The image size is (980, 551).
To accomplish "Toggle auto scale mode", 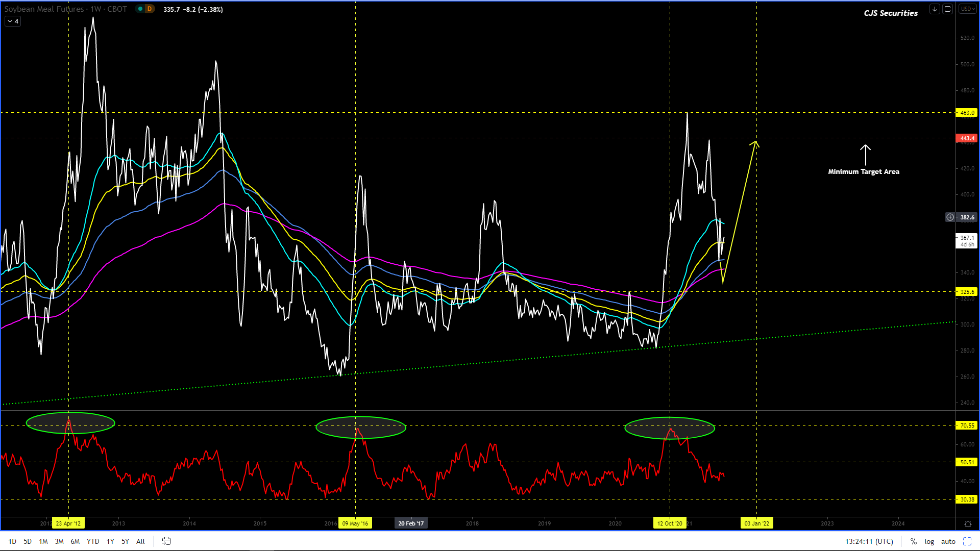I will (x=948, y=541).
